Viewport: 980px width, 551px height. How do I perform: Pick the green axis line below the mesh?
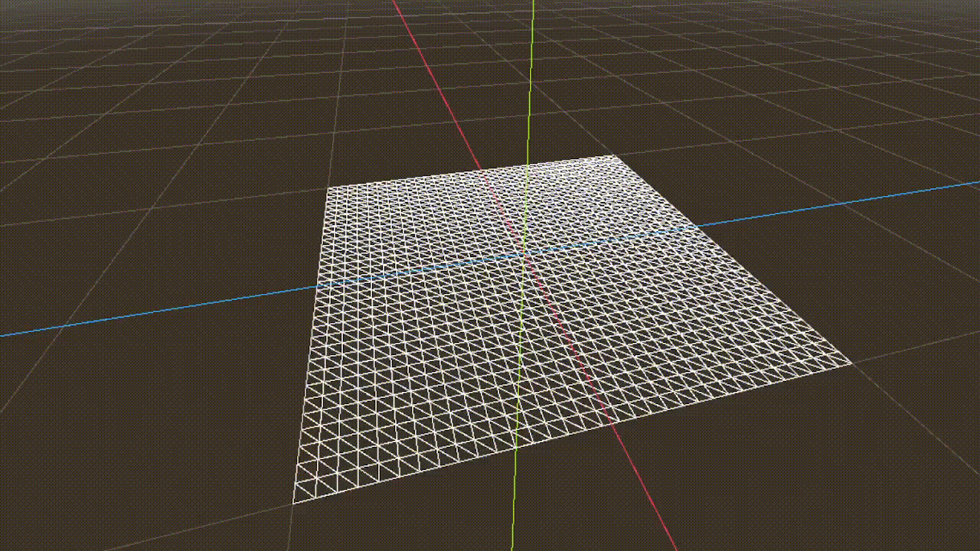(x=513, y=497)
